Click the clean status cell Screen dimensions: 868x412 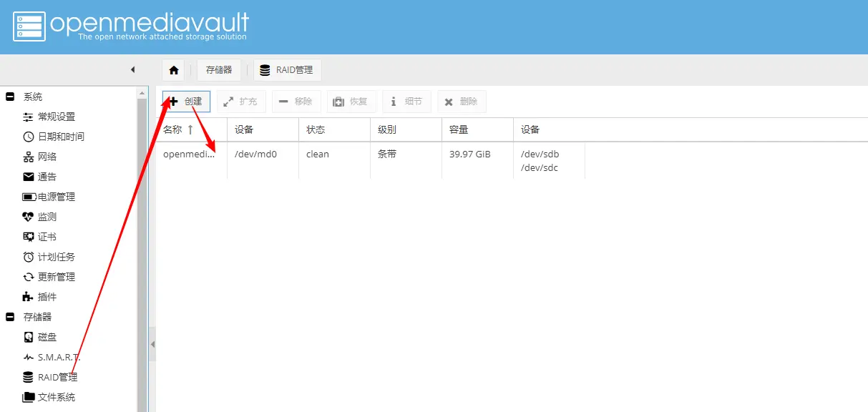318,154
